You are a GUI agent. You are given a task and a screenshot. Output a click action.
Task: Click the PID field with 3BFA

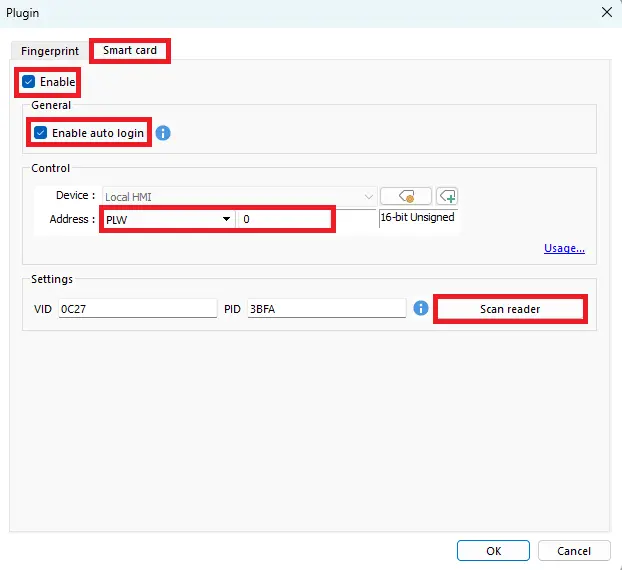click(x=326, y=309)
